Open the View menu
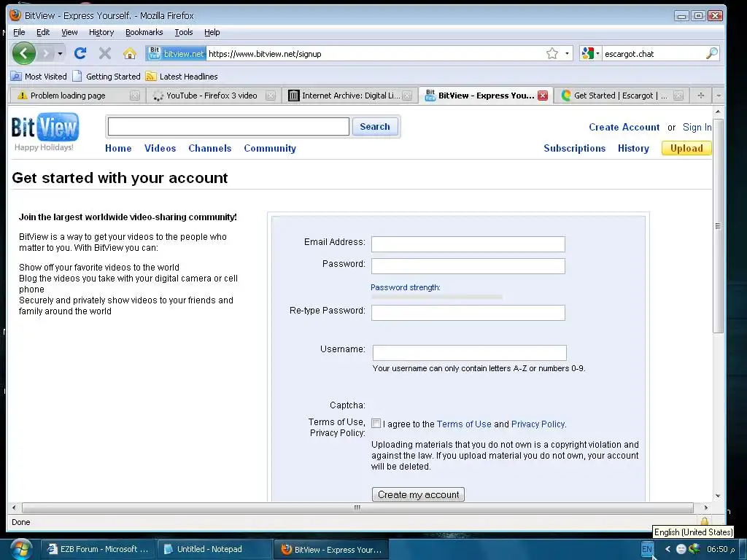The image size is (747, 560). click(x=69, y=32)
